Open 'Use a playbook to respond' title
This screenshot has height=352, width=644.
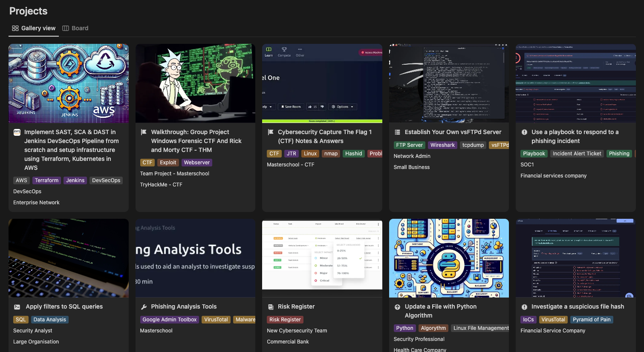pyautogui.click(x=575, y=136)
